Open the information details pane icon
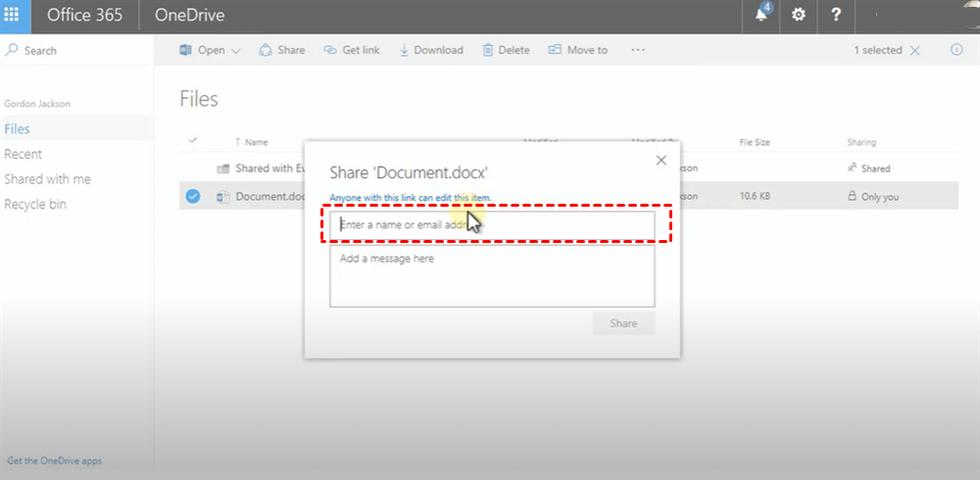Image resolution: width=980 pixels, height=480 pixels. click(x=956, y=50)
